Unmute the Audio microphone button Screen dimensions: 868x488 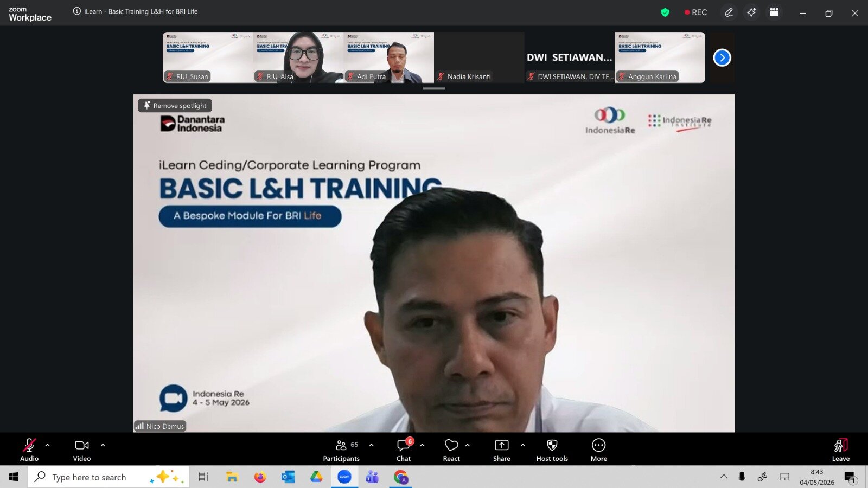point(29,450)
